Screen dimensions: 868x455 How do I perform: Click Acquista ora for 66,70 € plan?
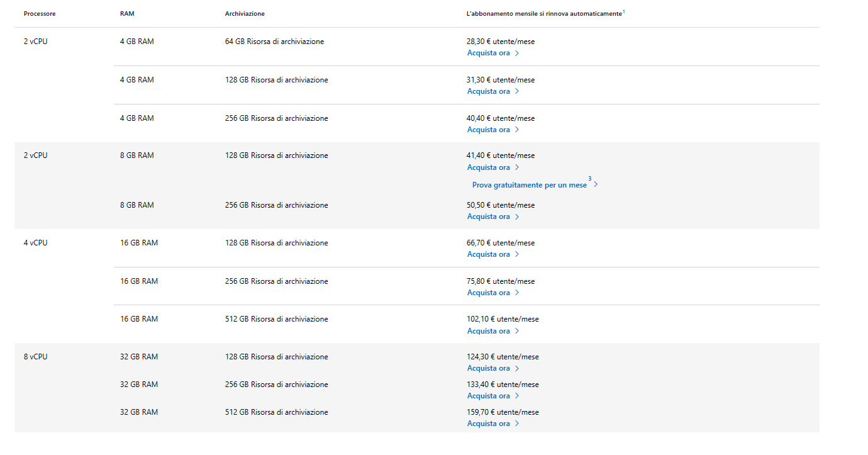coord(488,254)
